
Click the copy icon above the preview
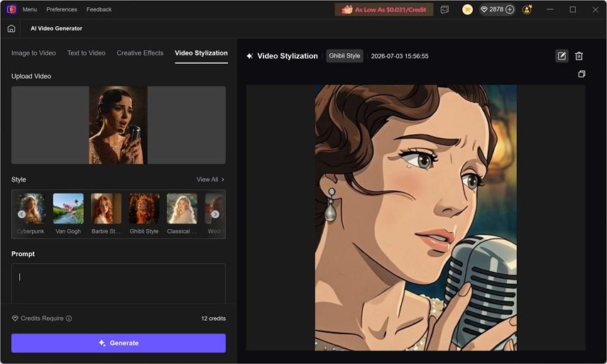tap(581, 74)
